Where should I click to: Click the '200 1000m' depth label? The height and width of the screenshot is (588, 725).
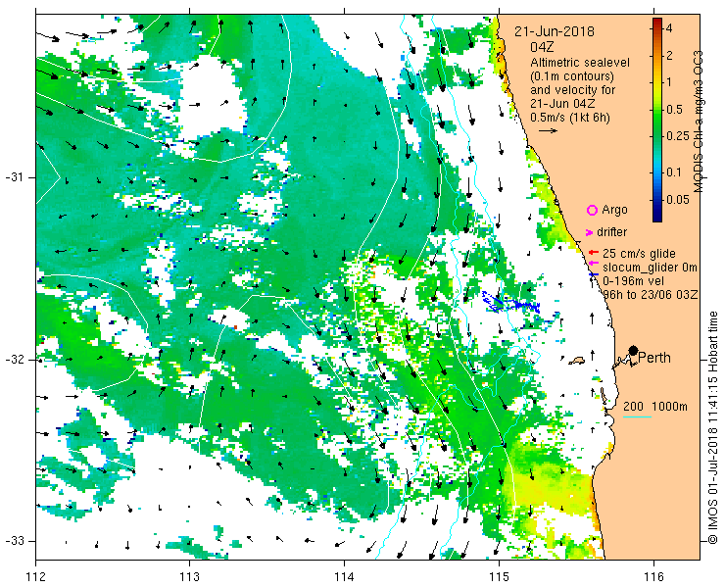click(x=655, y=407)
